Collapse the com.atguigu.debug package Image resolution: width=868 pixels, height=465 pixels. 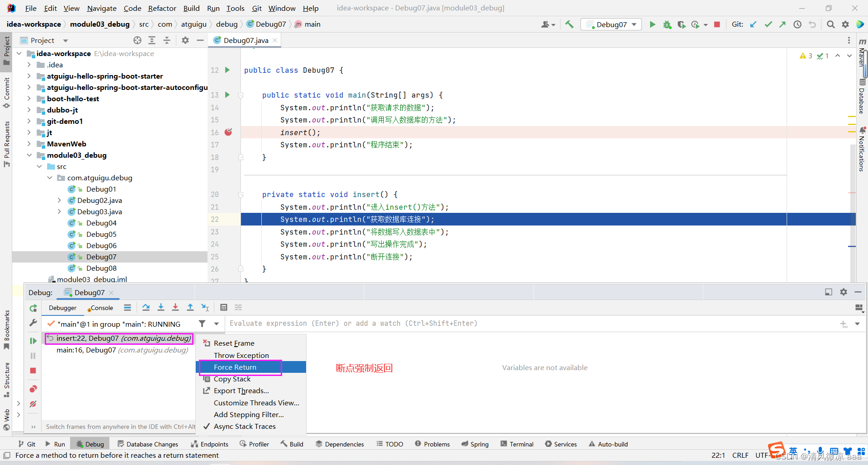(50, 178)
